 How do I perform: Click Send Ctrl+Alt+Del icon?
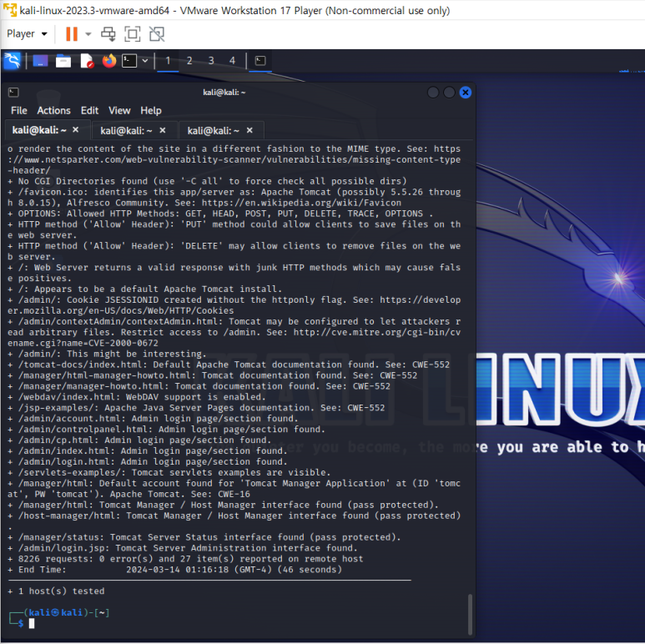click(x=108, y=34)
